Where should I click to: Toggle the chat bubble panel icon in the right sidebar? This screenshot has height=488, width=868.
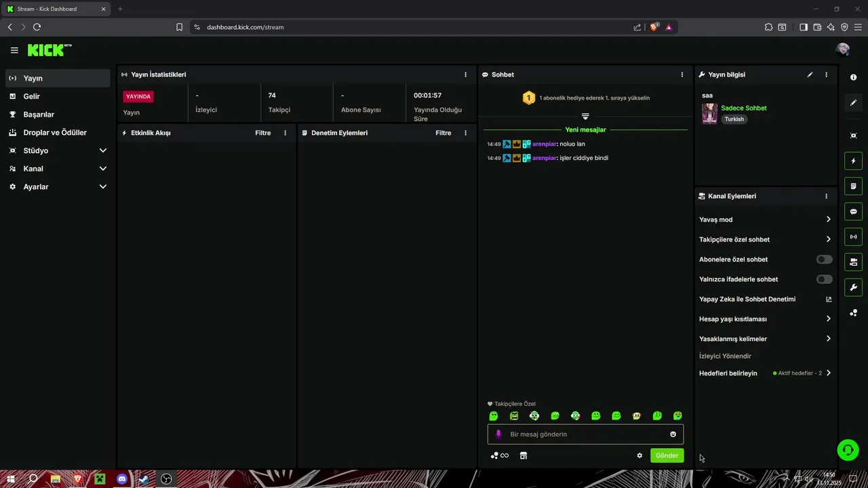[x=853, y=211]
